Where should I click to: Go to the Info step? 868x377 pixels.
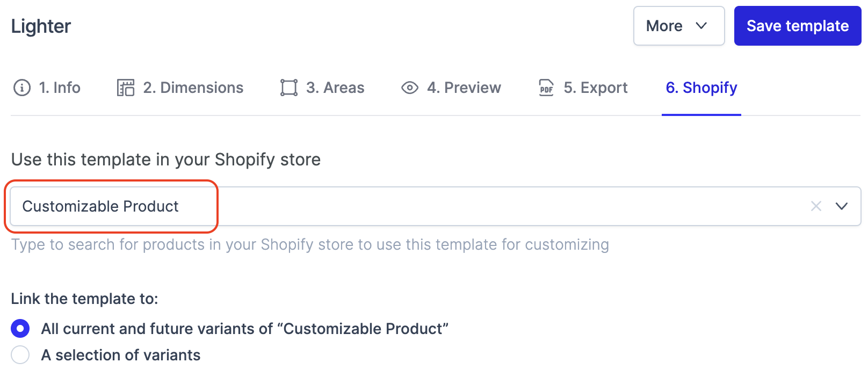coord(60,88)
